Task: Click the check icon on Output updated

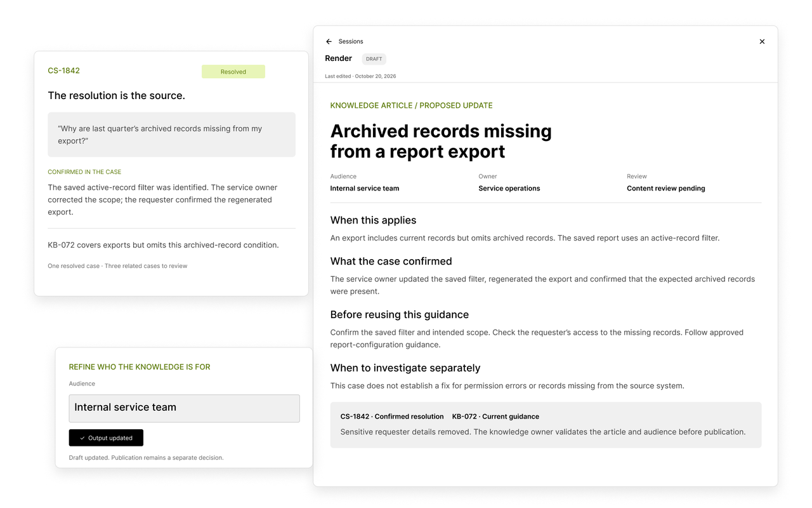Action: 82,438
